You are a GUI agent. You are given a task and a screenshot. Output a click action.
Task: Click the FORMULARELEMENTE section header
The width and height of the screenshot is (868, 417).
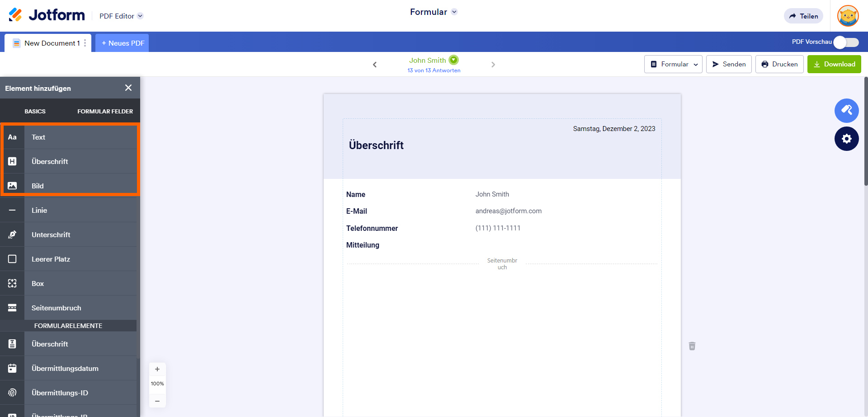(x=68, y=326)
